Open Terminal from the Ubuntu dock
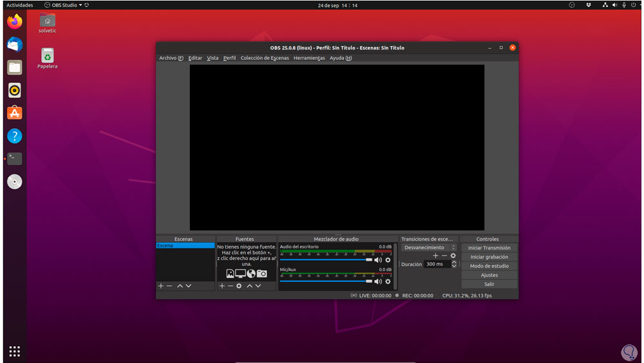 coord(14,158)
